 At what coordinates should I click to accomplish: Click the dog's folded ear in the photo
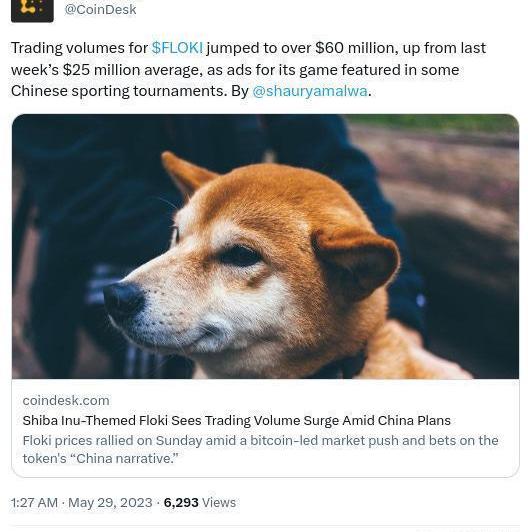click(x=357, y=263)
